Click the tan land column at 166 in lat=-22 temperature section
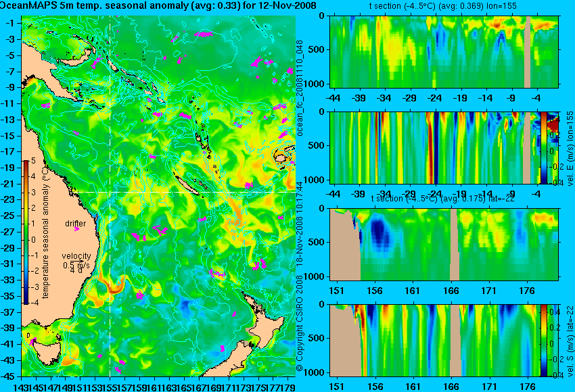The height and width of the screenshot is (392, 575). [455, 245]
